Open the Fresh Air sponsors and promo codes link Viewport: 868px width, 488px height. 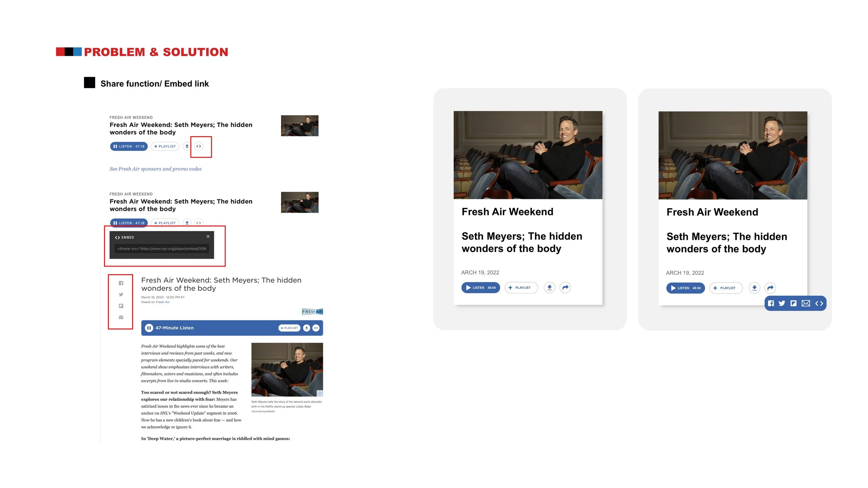(155, 169)
